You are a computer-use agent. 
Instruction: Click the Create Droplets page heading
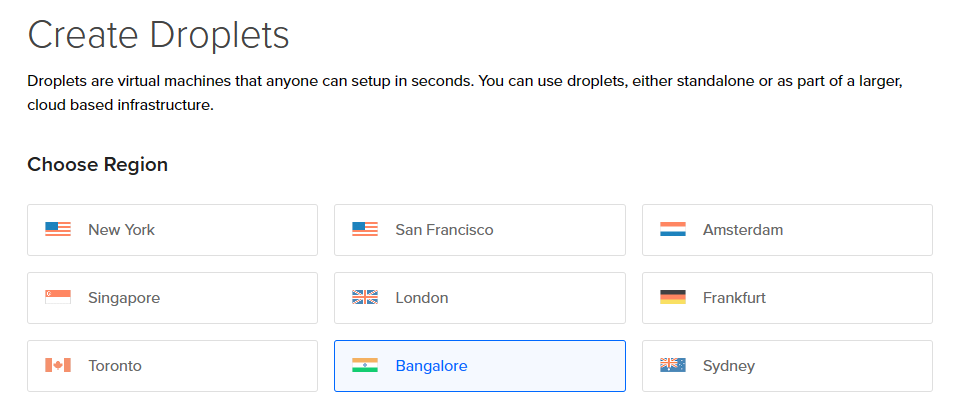coord(158,36)
